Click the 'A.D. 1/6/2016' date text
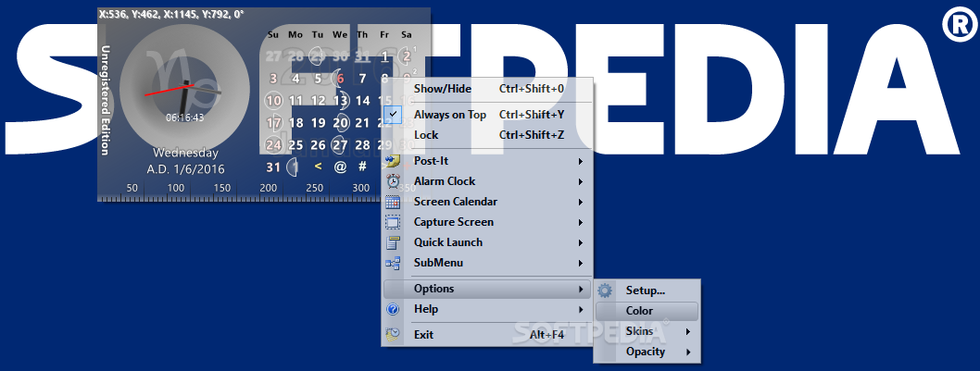Viewport: 980px width, 371px height. coord(185,169)
